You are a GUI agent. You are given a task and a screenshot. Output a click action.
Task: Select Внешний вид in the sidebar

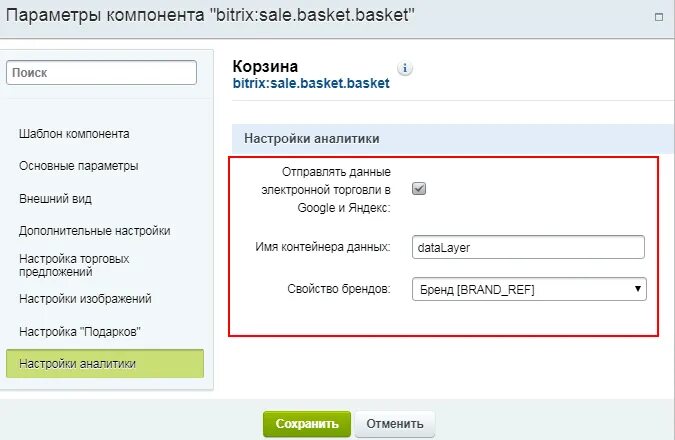56,198
